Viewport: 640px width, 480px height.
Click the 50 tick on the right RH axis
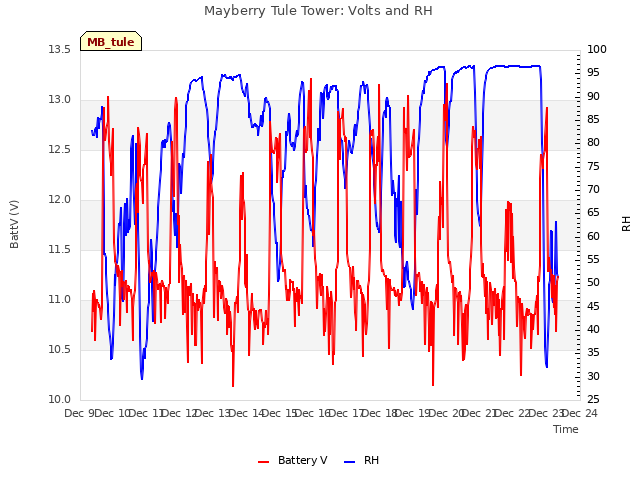point(593,282)
